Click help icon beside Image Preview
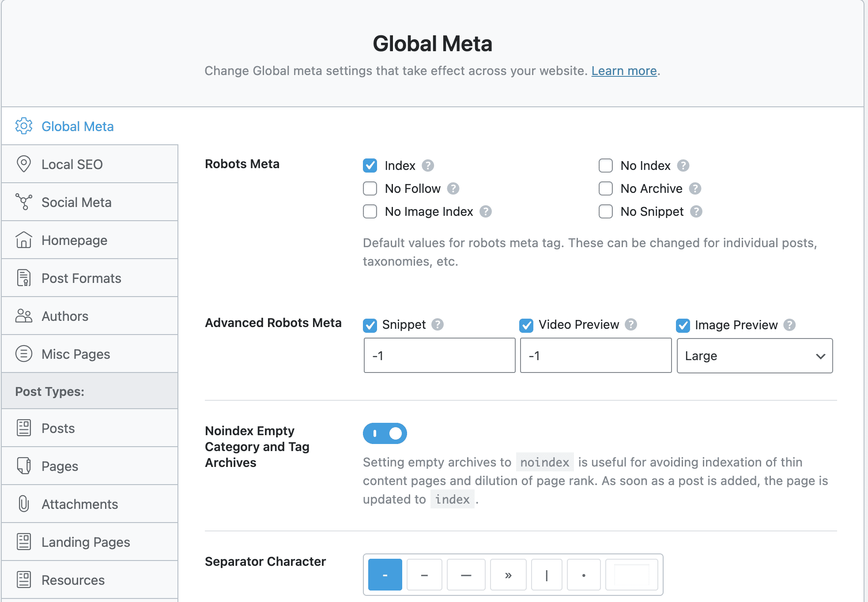The height and width of the screenshot is (602, 868). click(789, 325)
